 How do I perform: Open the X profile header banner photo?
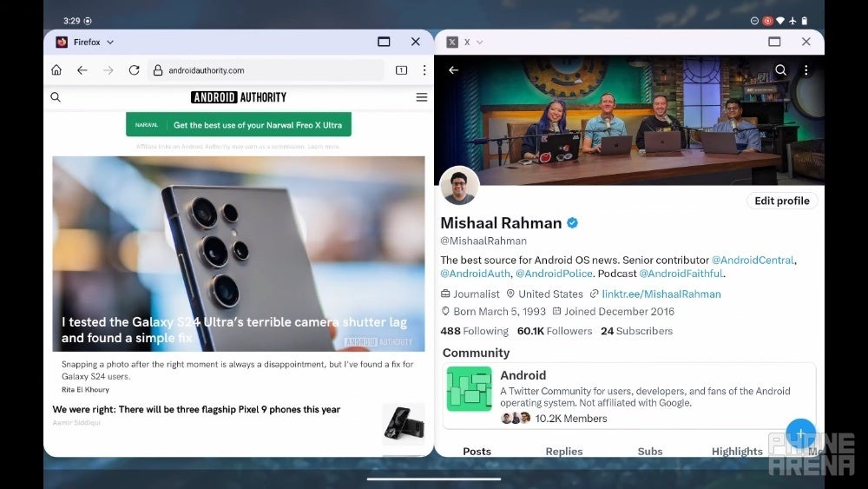(629, 120)
